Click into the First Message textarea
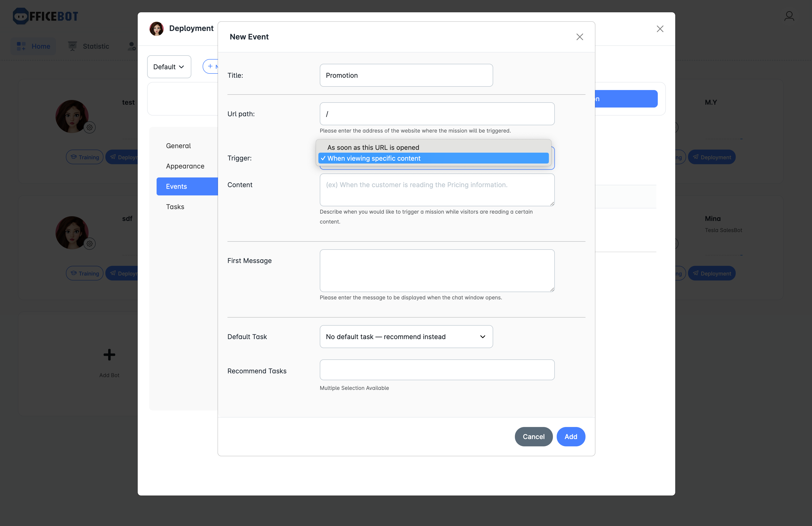This screenshot has width=812, height=526. [437, 271]
